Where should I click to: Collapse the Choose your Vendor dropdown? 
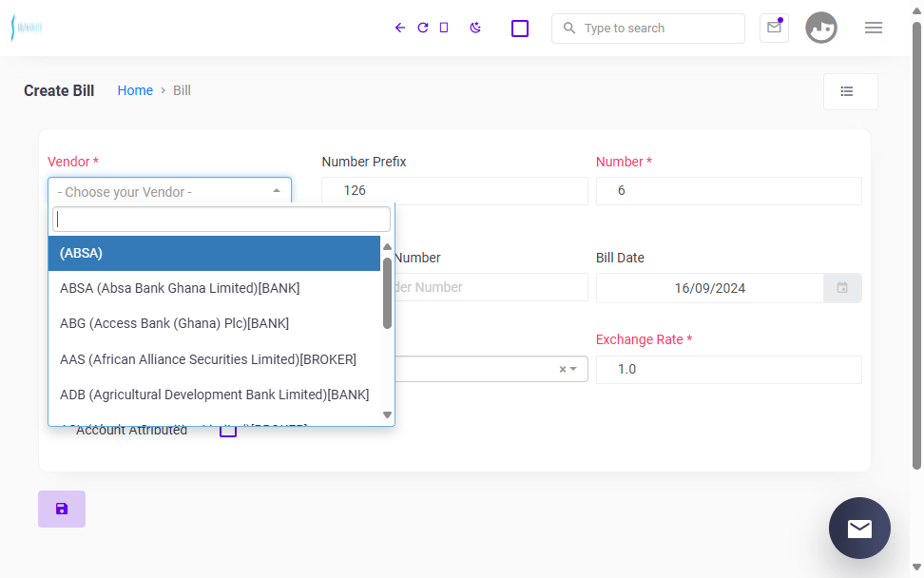pyautogui.click(x=170, y=191)
